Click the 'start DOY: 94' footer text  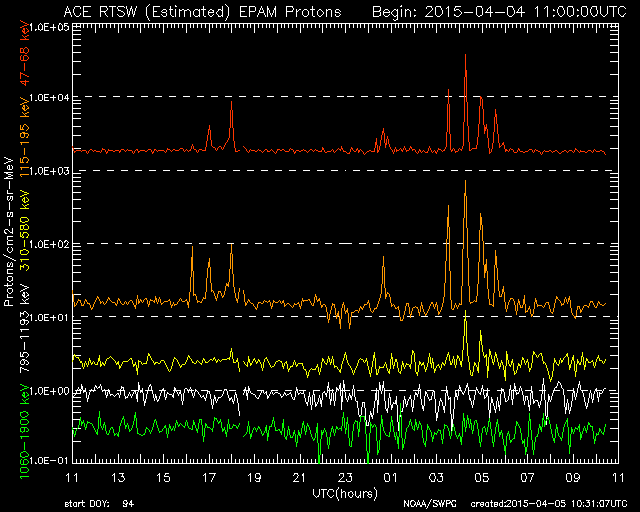point(99,504)
